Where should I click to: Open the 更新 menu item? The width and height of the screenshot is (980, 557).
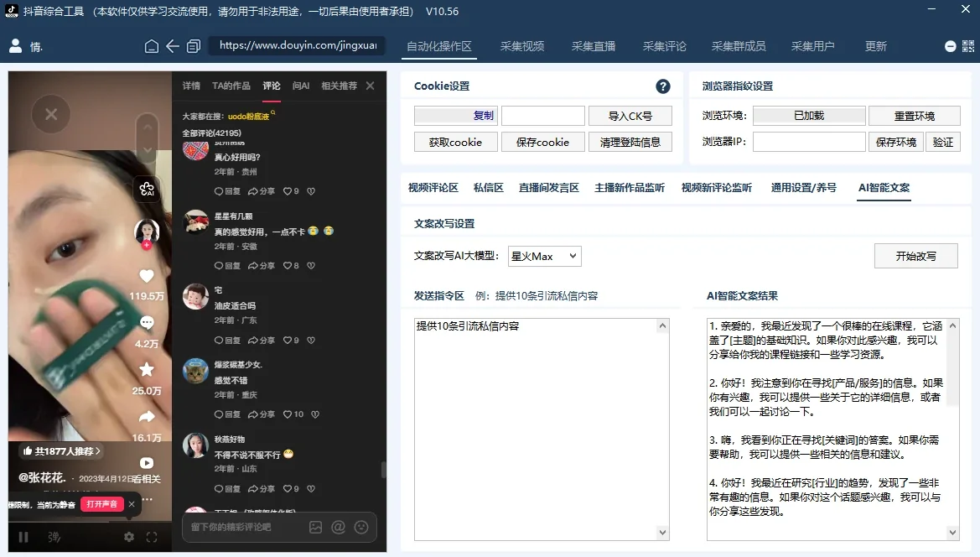(x=875, y=46)
